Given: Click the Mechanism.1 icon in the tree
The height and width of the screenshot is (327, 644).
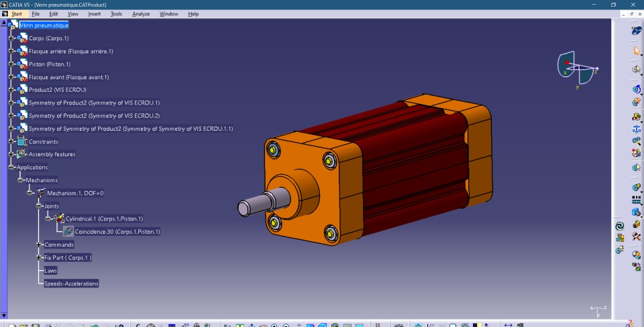Looking at the screenshot, I should tap(40, 193).
